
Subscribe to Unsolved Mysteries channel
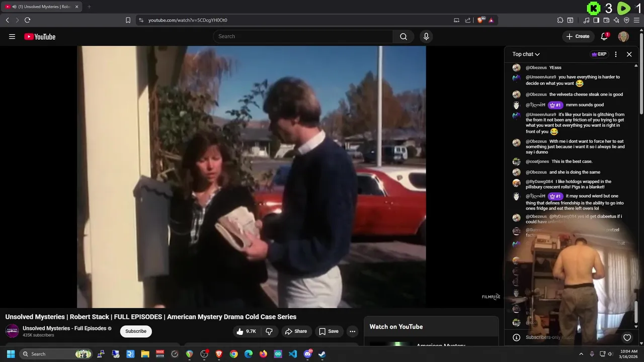point(136,331)
